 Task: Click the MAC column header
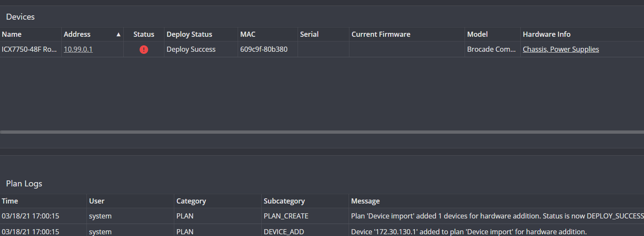tap(248, 35)
